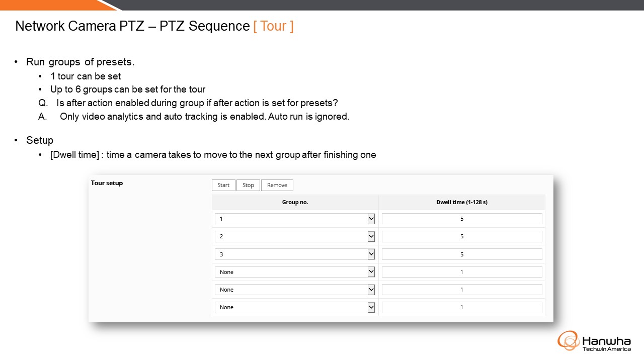Image resolution: width=644 pixels, height=362 pixels.
Task: Click the dwell time field in the fourth row
Action: 462,272
